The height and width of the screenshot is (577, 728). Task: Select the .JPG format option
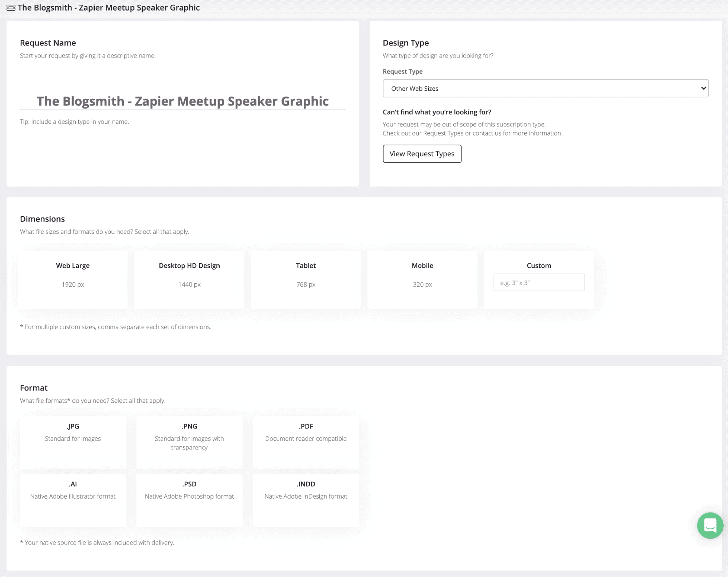pyautogui.click(x=72, y=442)
